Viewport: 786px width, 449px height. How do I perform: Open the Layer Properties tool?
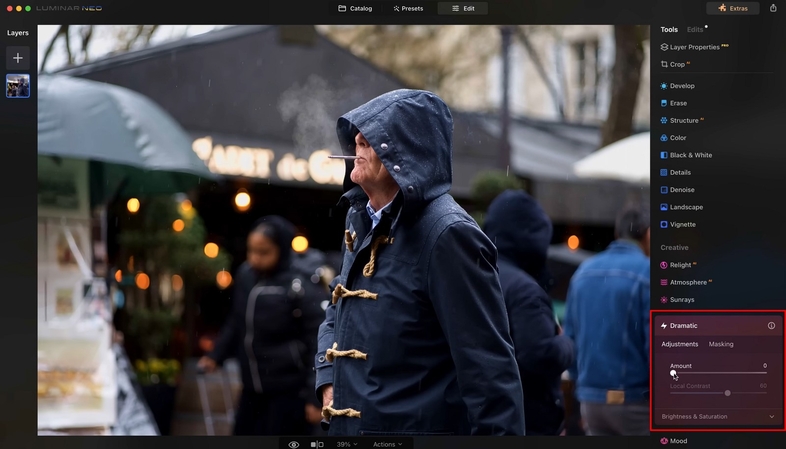pyautogui.click(x=694, y=47)
